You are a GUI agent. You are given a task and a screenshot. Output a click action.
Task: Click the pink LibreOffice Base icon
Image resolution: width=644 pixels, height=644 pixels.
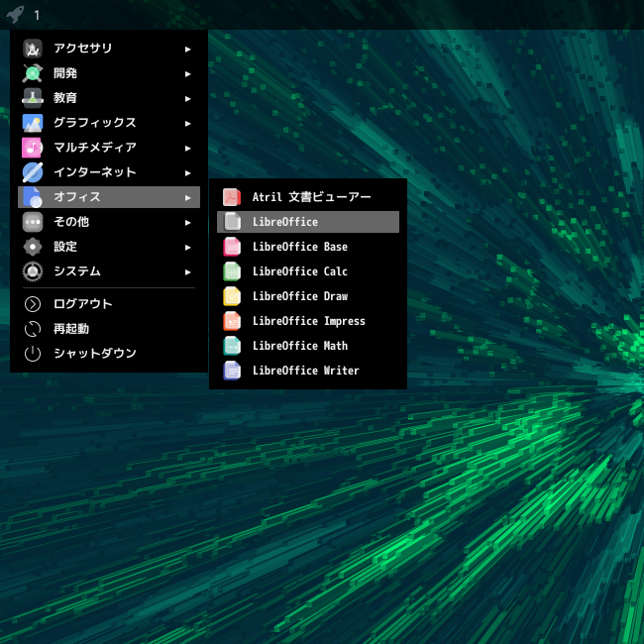click(232, 247)
